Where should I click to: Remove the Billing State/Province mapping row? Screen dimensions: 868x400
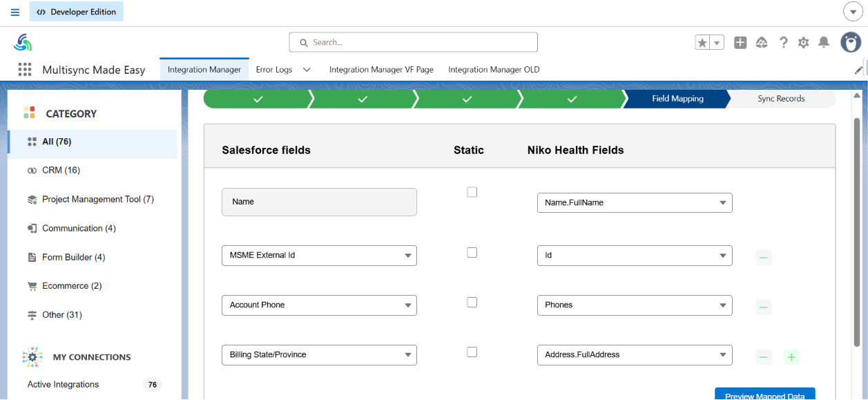tap(763, 357)
